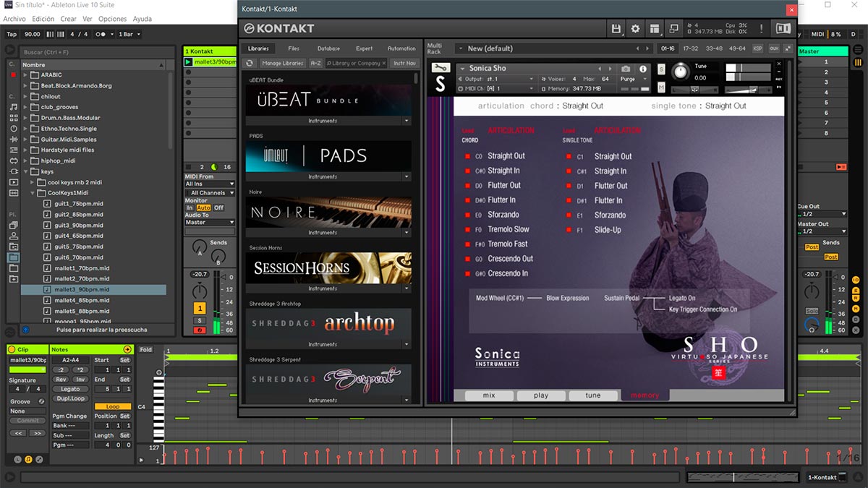Viewport: 868px width, 488px height.
Task: Open Kontakt options gear icon
Action: 636,29
